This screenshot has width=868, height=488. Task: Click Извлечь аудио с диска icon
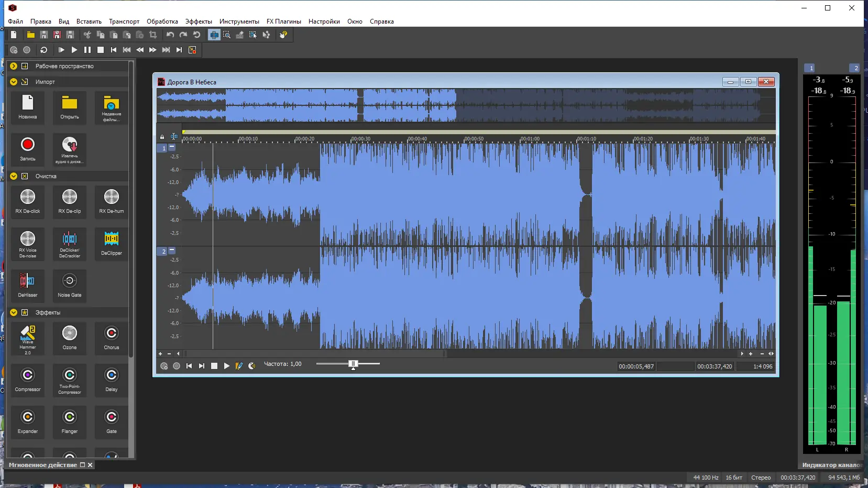(x=70, y=149)
